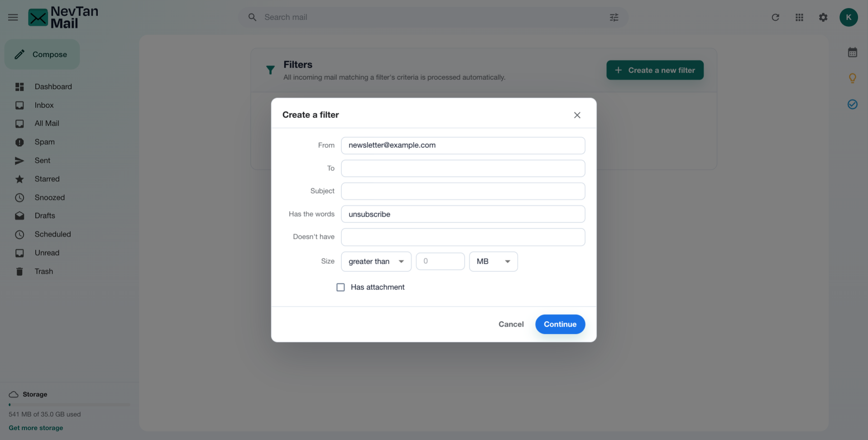Click the Subject input field
Viewport: 868px width, 440px height.
(x=463, y=191)
